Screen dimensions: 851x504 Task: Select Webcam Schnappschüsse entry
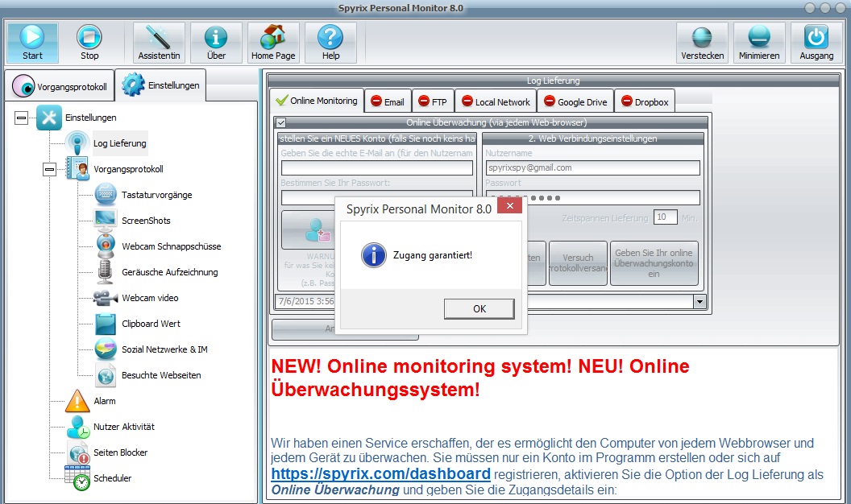(x=172, y=246)
